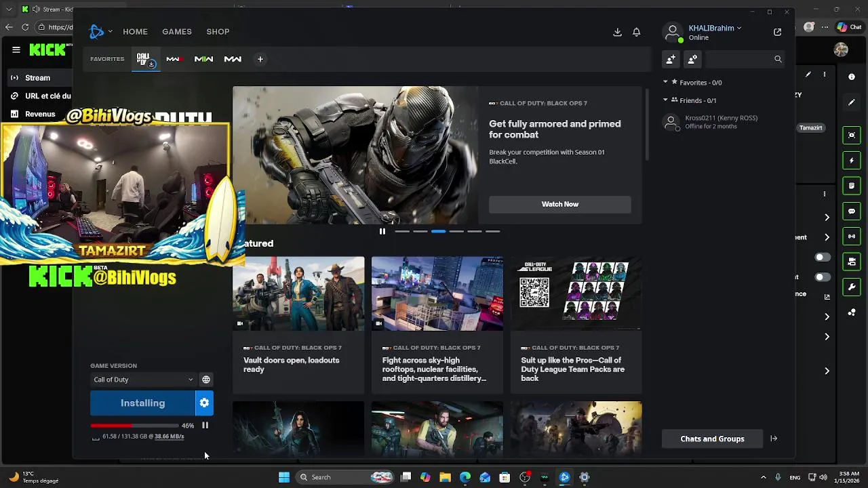Expand the dropdown arrow next to Battle.net logo
Viewport: 868px width, 488px height.
pyautogui.click(x=110, y=31)
